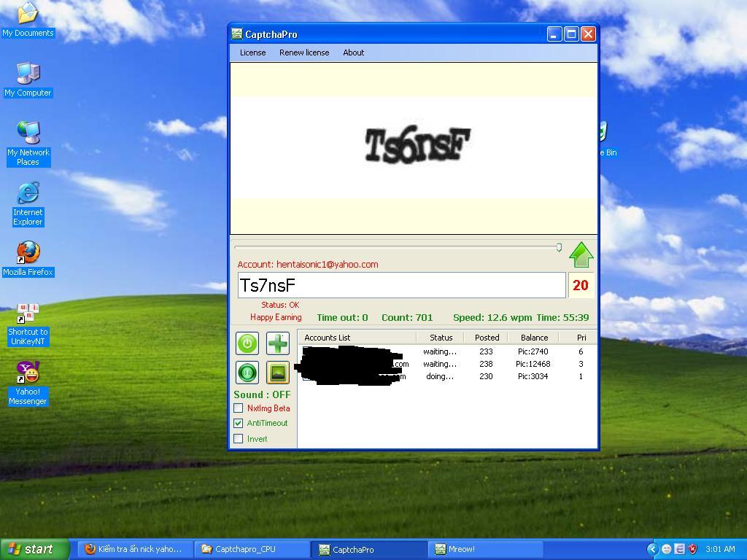Select My Network Places desktop icon

pos(28,144)
